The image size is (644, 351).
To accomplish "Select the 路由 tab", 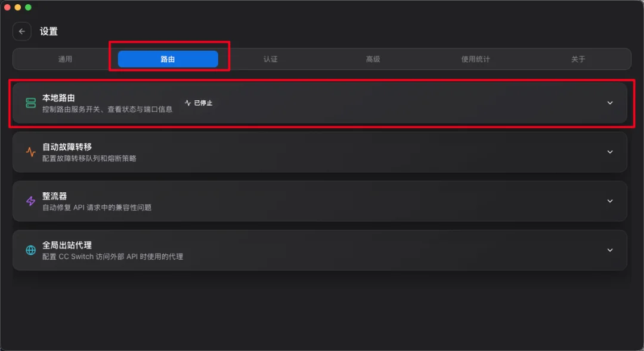I will pyautogui.click(x=168, y=59).
